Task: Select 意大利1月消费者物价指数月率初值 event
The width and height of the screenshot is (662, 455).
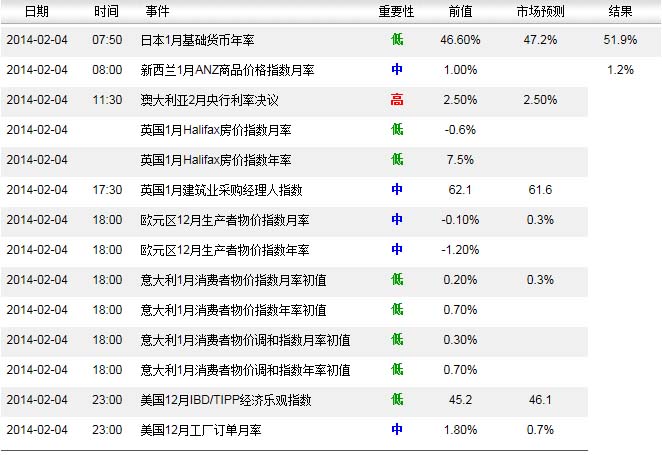Action: (x=234, y=280)
